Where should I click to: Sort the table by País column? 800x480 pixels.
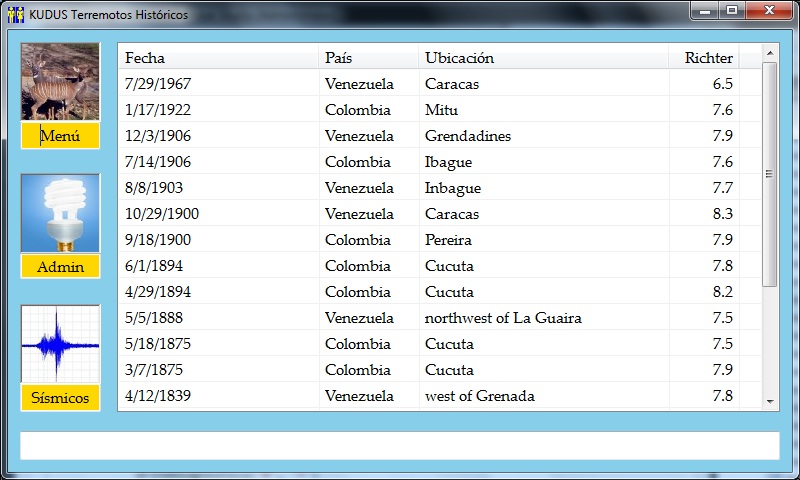tap(368, 58)
